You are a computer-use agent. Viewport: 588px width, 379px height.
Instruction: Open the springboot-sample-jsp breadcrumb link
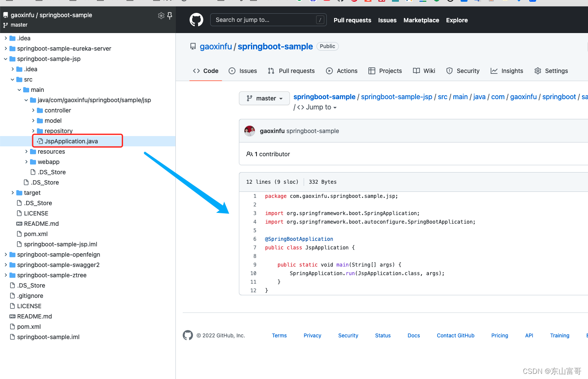(x=397, y=97)
